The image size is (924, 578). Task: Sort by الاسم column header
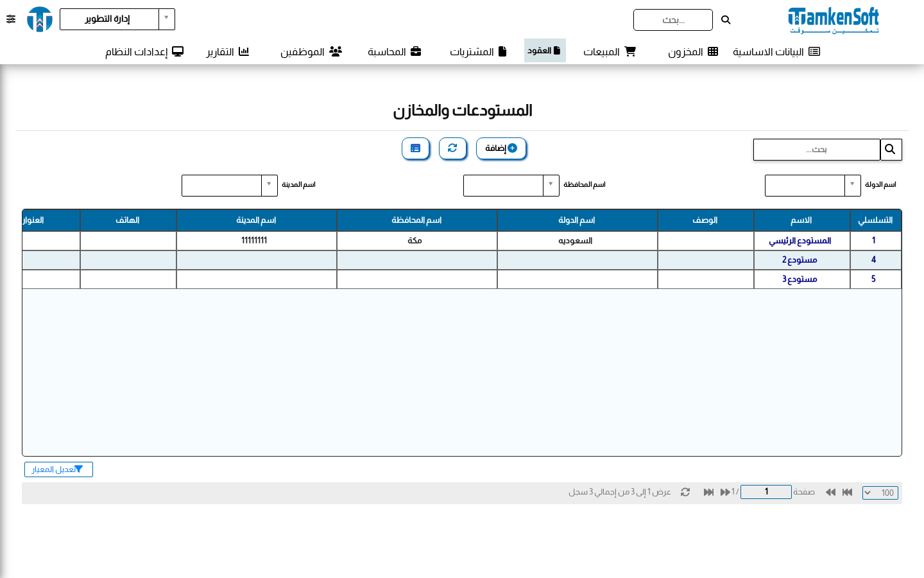[x=801, y=220]
